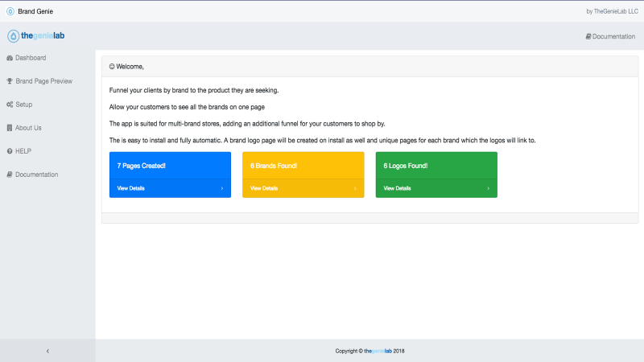View Details of 7 Pages Created
644x362 pixels.
point(130,188)
